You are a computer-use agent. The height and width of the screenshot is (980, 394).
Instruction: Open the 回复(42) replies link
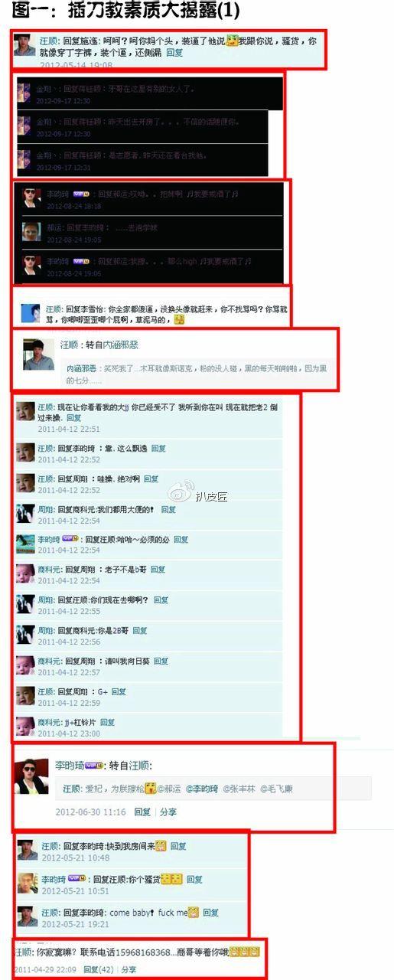tap(99, 969)
